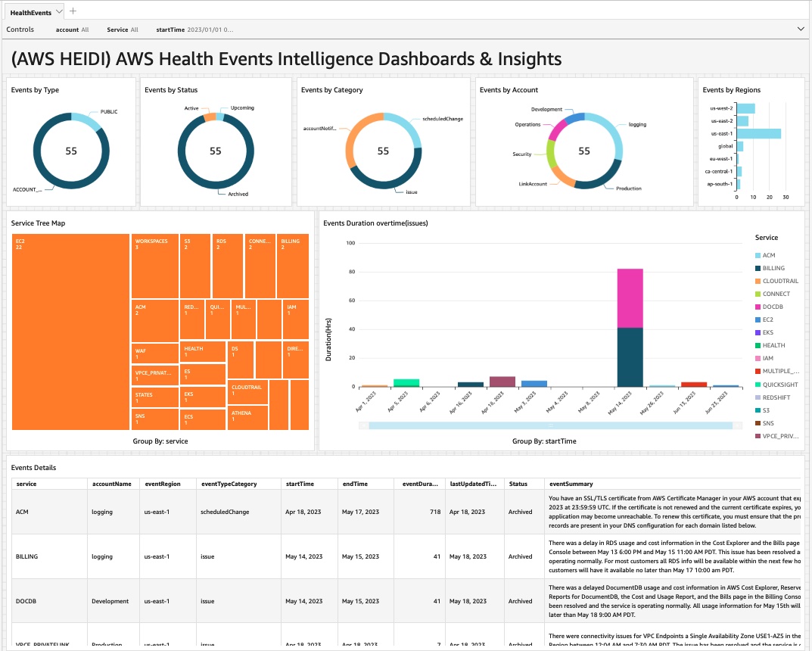Click the dark BILLING segment of May 14 bar
The height and width of the screenshot is (651, 812).
630,357
